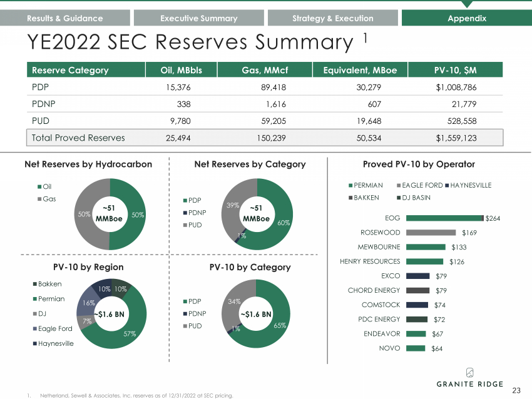Click the footnote 1 superscript in title

point(365,38)
